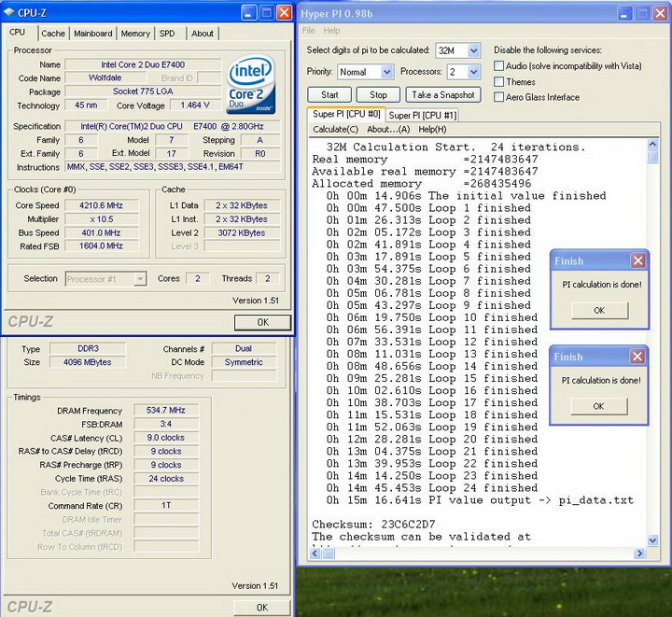Open the digits of pi 32M dropdown

(472, 50)
